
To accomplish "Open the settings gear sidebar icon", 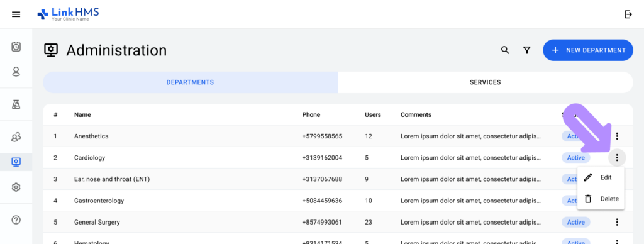I will (16, 187).
